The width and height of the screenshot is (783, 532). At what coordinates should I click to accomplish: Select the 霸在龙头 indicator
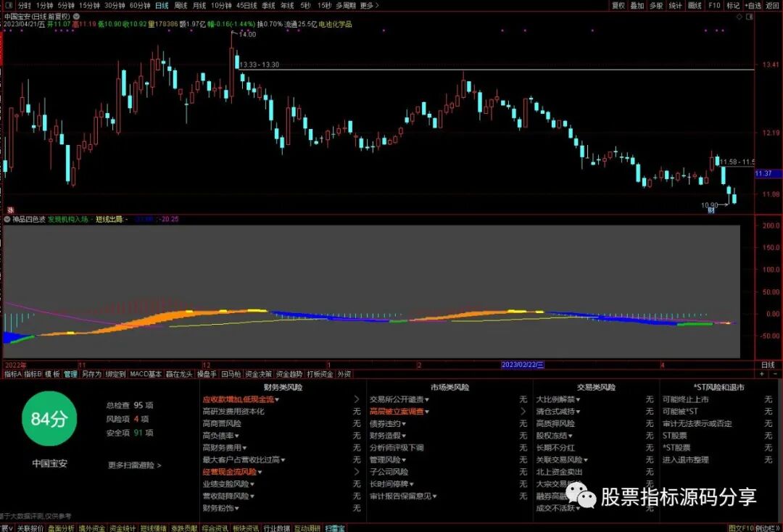pos(179,374)
